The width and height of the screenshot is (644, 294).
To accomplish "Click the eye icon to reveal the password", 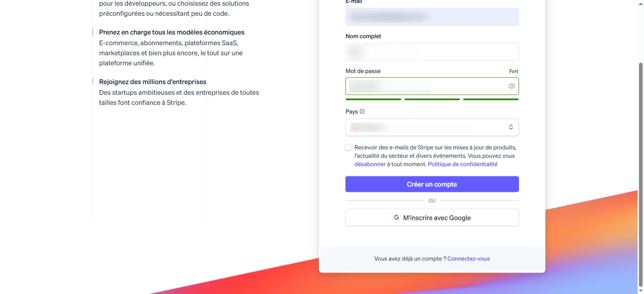I will [x=511, y=86].
